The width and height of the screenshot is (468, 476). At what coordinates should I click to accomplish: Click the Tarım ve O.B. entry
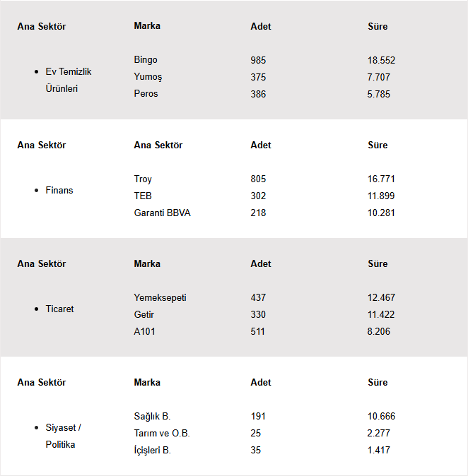pos(162,433)
